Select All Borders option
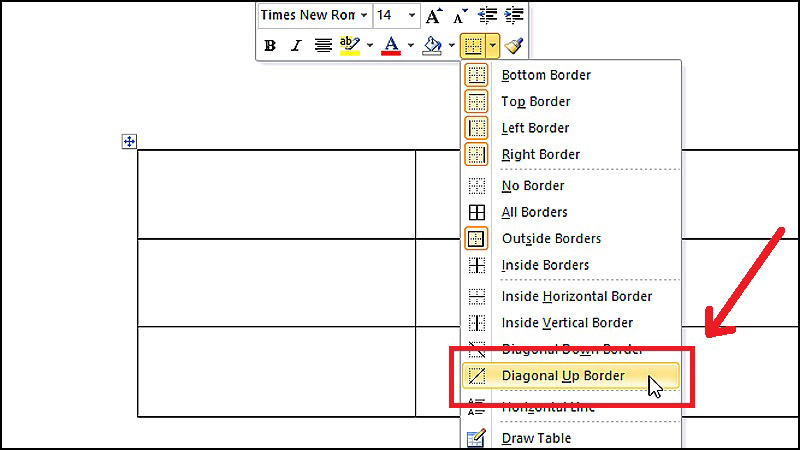 [x=571, y=212]
